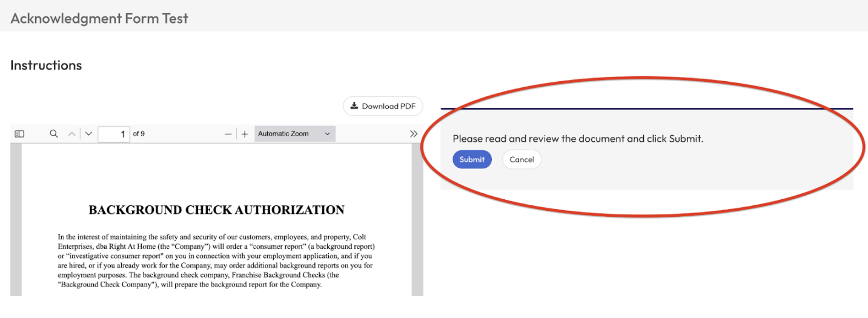Zoom in with the plus icon
The height and width of the screenshot is (318, 868).
(245, 134)
